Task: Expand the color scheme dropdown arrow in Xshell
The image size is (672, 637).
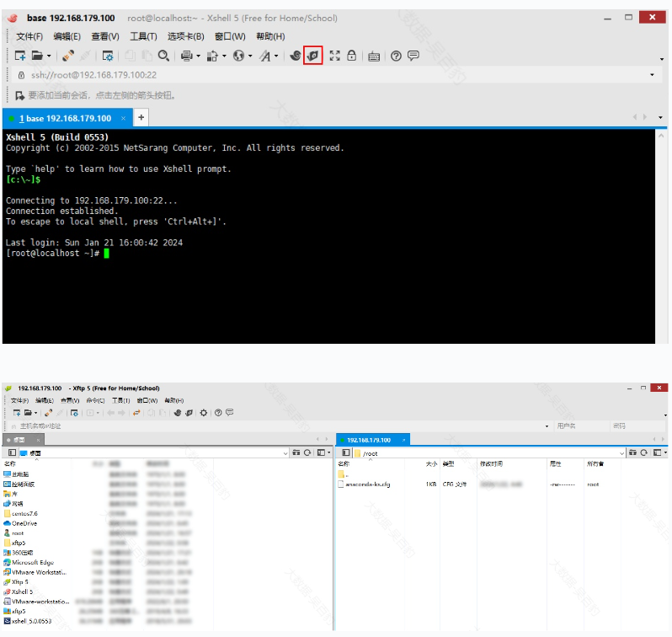Action: coord(224,56)
